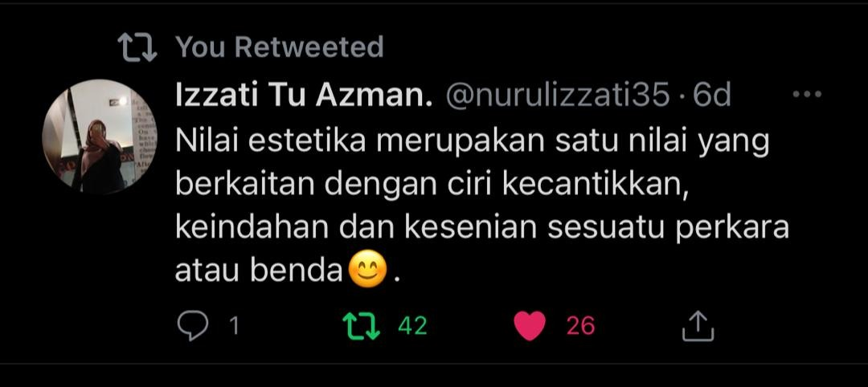Select the You Retweeted label
The height and width of the screenshot is (387, 868).
(x=280, y=47)
